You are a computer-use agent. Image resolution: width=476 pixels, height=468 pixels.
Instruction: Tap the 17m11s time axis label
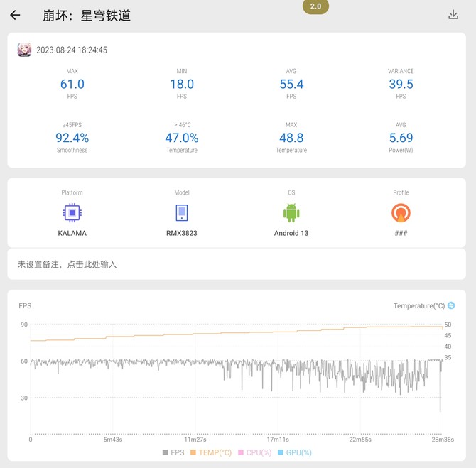pyautogui.click(x=278, y=440)
